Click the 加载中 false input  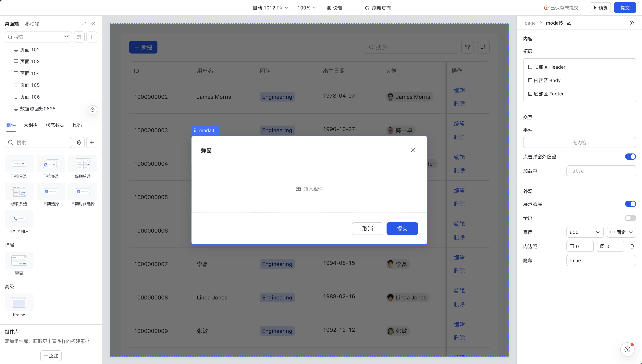tap(601, 171)
